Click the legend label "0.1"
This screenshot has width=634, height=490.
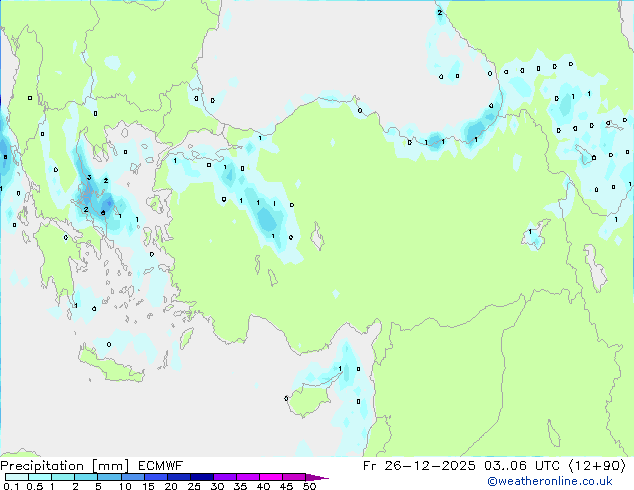11,486
